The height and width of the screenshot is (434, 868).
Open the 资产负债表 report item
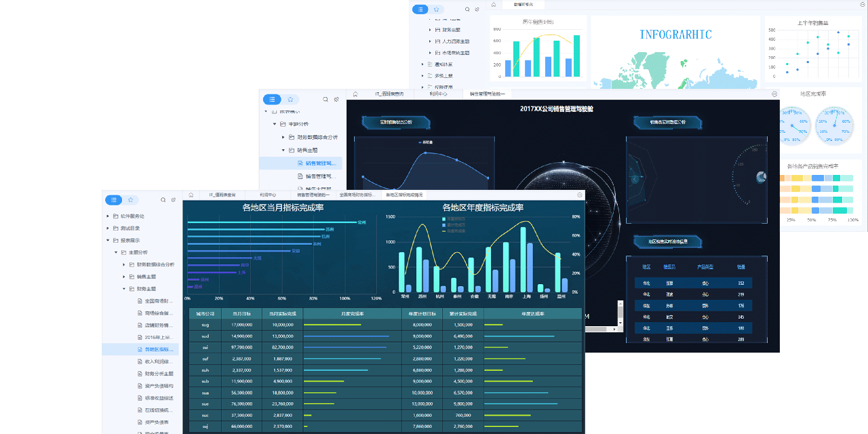point(156,422)
